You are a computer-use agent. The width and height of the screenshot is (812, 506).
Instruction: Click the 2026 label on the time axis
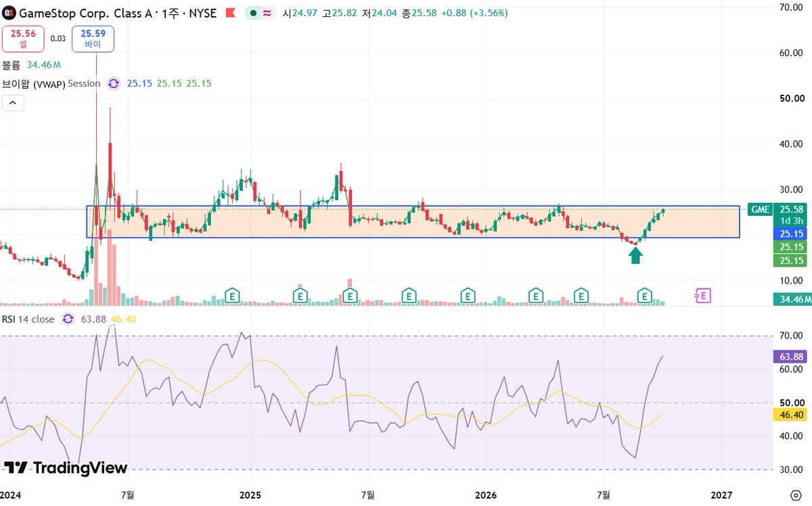click(487, 495)
